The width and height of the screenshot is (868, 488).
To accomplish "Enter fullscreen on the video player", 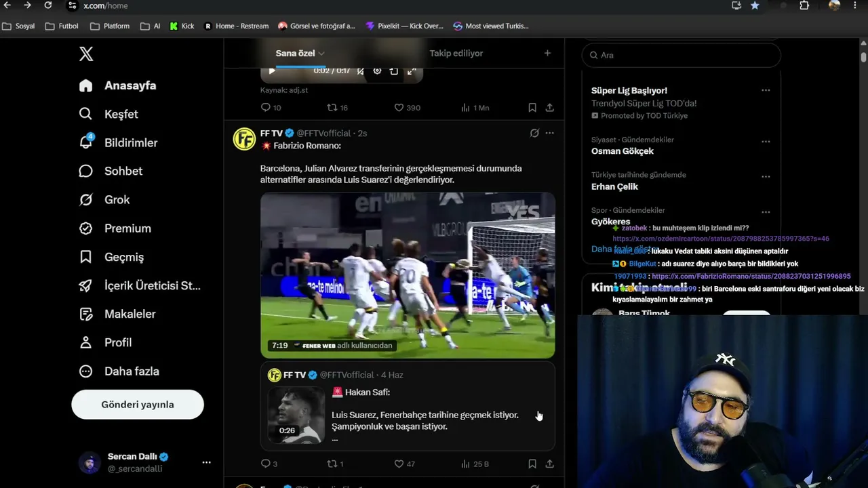I will (412, 70).
